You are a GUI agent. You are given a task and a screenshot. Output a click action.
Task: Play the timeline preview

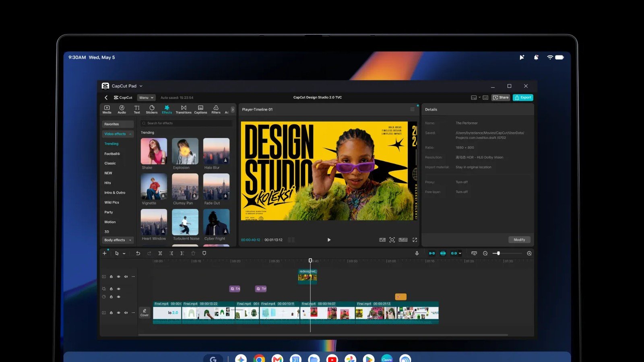(329, 240)
